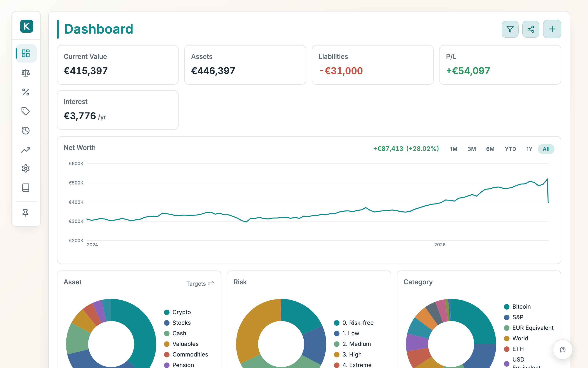Click the pin icon in sidebar
The image size is (588, 368).
pyautogui.click(x=25, y=213)
